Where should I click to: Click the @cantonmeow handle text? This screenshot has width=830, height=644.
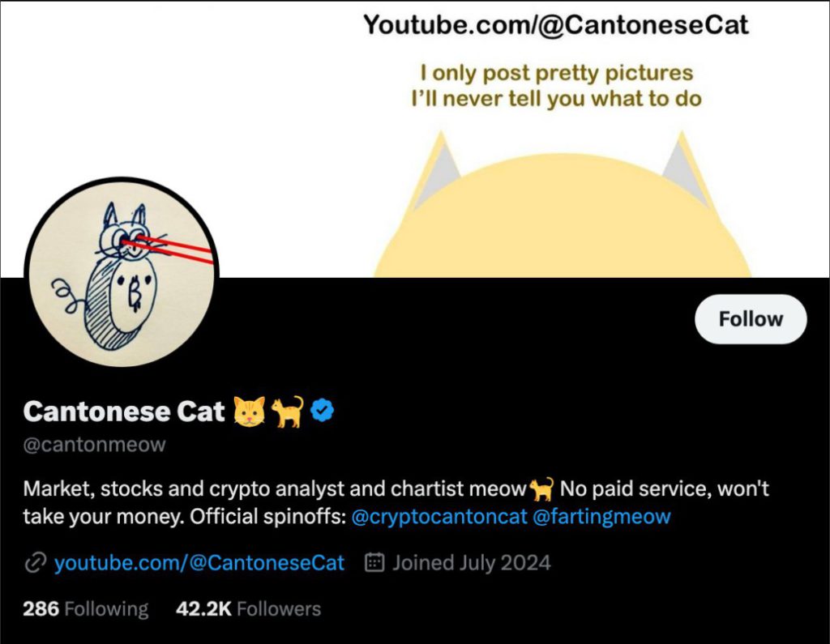coord(95,445)
